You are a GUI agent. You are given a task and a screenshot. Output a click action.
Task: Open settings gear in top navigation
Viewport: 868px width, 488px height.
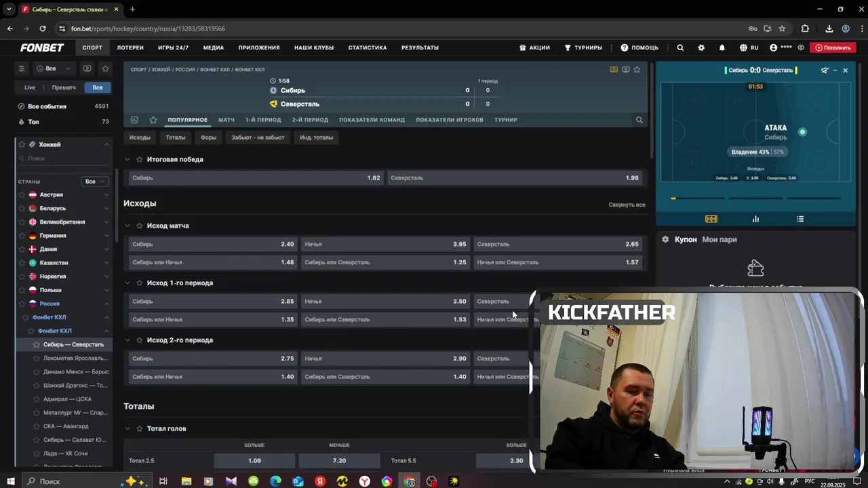(x=701, y=47)
